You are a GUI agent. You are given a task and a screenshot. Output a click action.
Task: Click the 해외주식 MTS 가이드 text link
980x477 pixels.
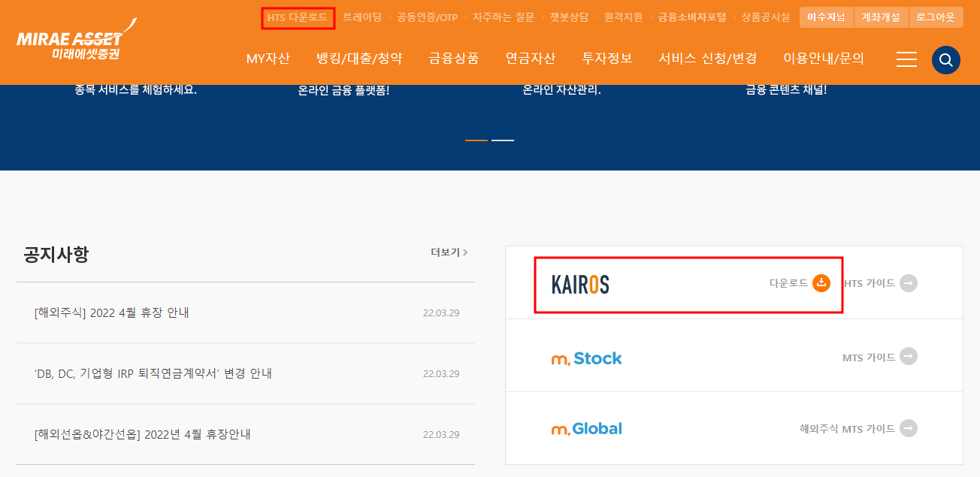coord(848,429)
